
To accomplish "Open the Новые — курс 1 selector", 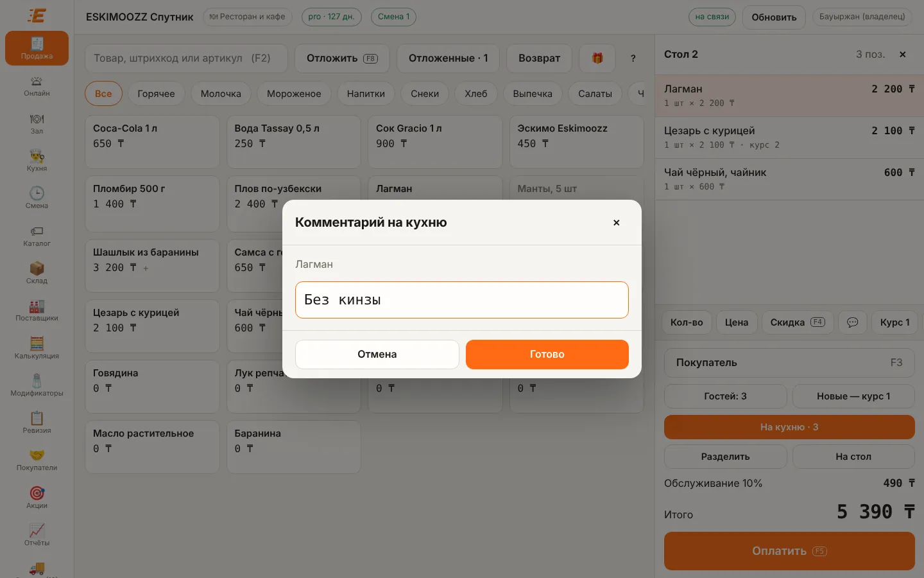I will [853, 396].
